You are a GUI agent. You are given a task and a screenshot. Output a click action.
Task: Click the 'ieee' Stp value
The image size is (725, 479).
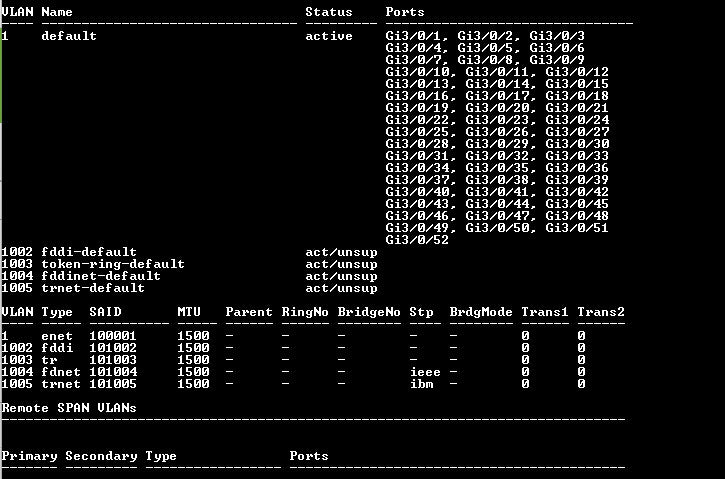(x=425, y=372)
